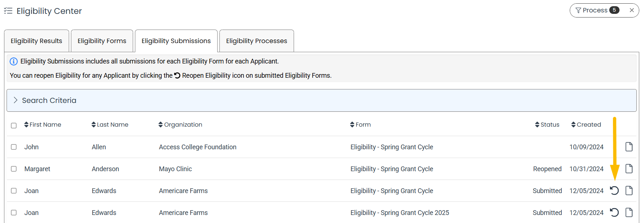Sort the table by Status column
644x223 pixels.
tap(547, 124)
